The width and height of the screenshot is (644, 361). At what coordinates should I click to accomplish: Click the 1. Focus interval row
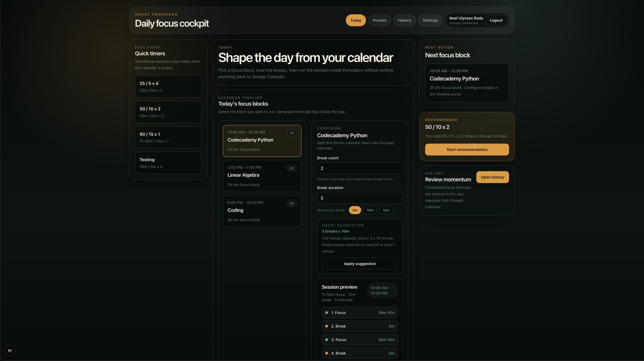click(359, 313)
